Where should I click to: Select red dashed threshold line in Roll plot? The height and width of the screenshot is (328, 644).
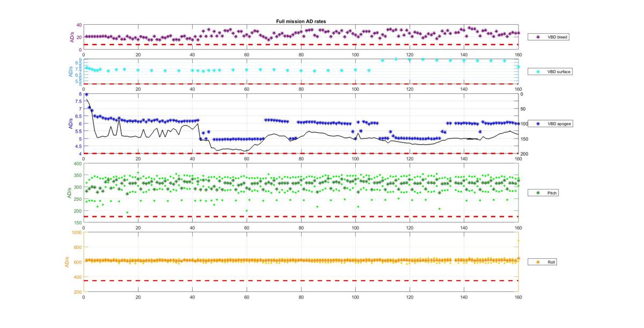point(301,281)
